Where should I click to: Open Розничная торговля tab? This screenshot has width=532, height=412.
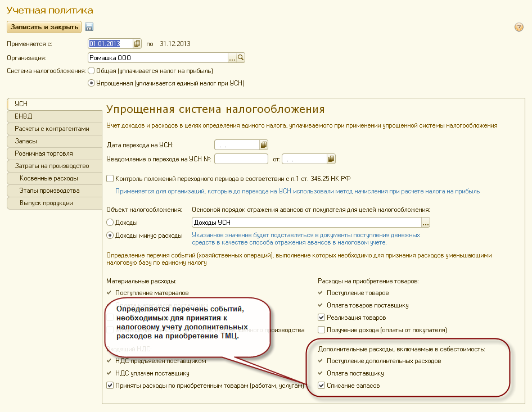[x=55, y=153]
